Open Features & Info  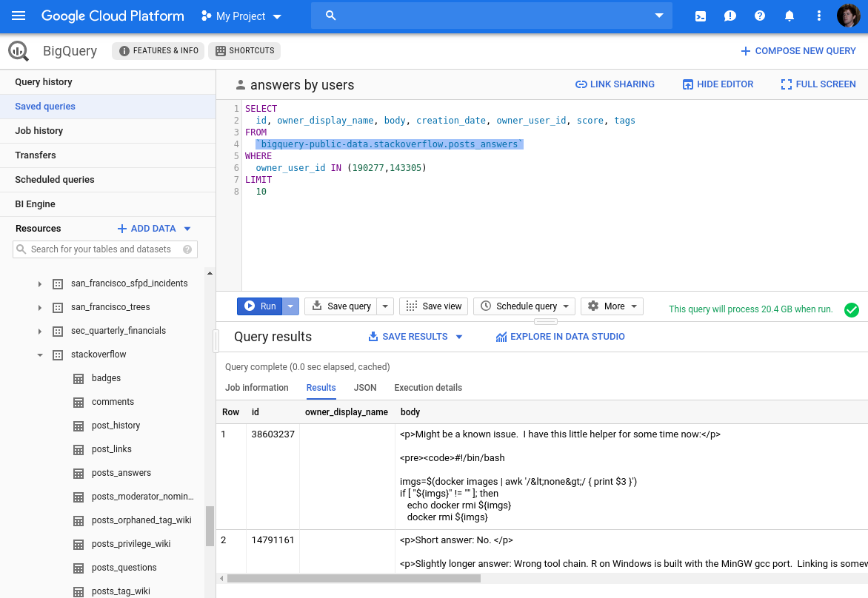[158, 51]
